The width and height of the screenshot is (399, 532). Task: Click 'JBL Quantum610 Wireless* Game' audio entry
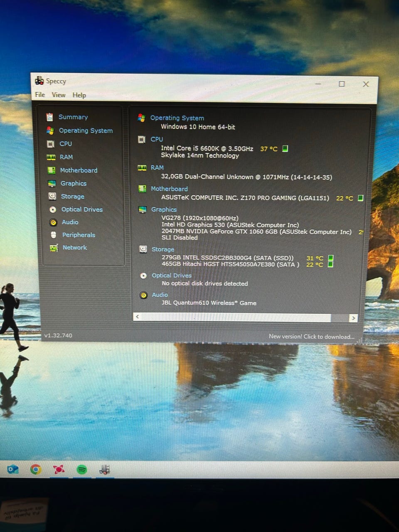pos(209,303)
